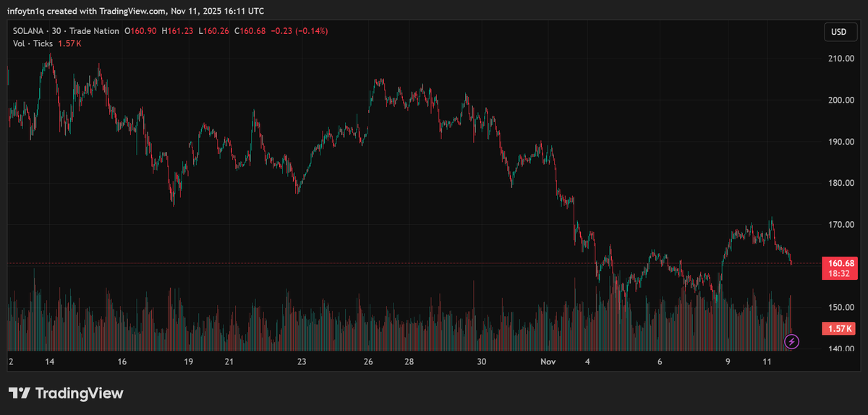
Task: Click the purple lightning bolt icon
Action: (791, 341)
